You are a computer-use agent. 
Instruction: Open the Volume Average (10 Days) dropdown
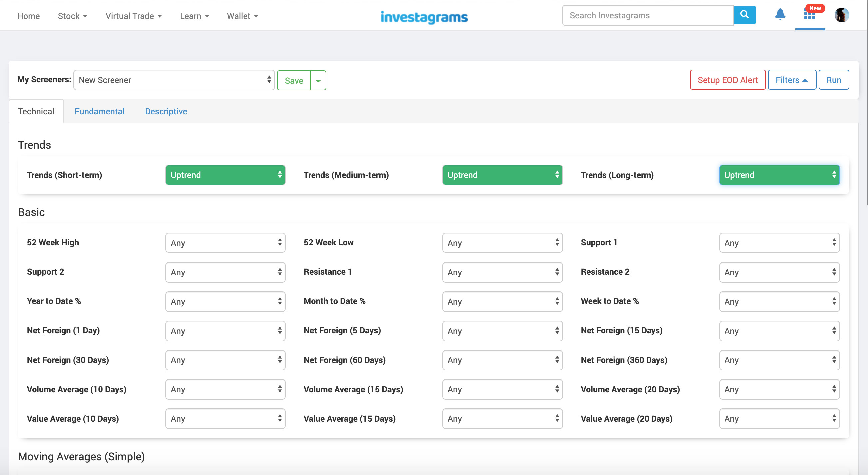(x=225, y=389)
